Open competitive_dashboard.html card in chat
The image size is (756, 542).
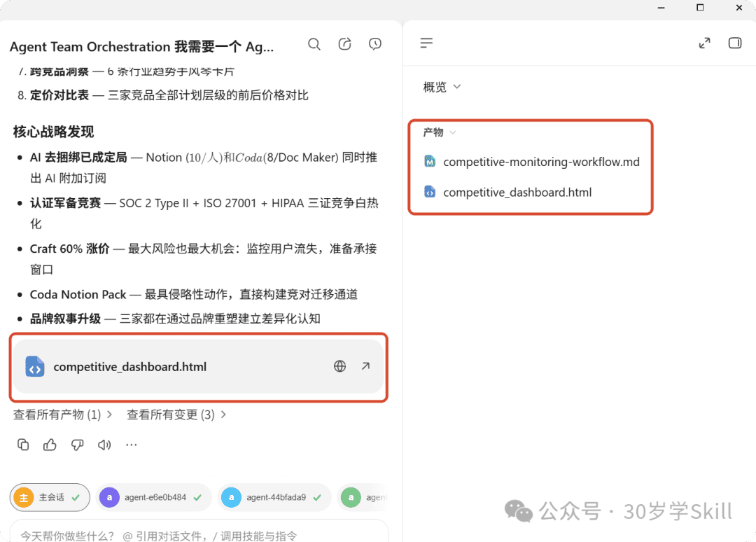tap(198, 367)
